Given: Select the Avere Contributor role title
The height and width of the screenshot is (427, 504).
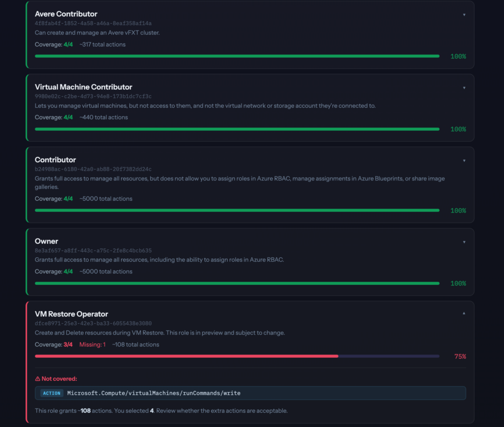Looking at the screenshot, I should tap(66, 14).
